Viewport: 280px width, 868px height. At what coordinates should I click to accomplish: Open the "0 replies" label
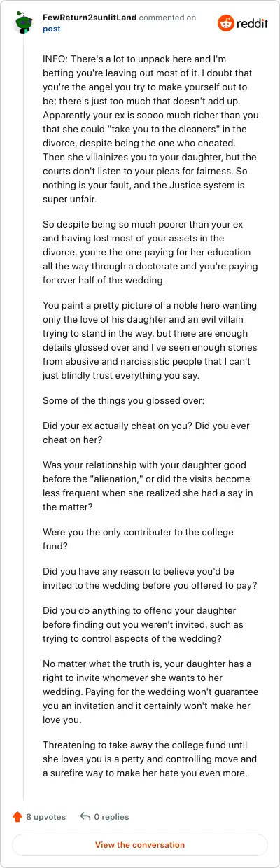[111, 816]
